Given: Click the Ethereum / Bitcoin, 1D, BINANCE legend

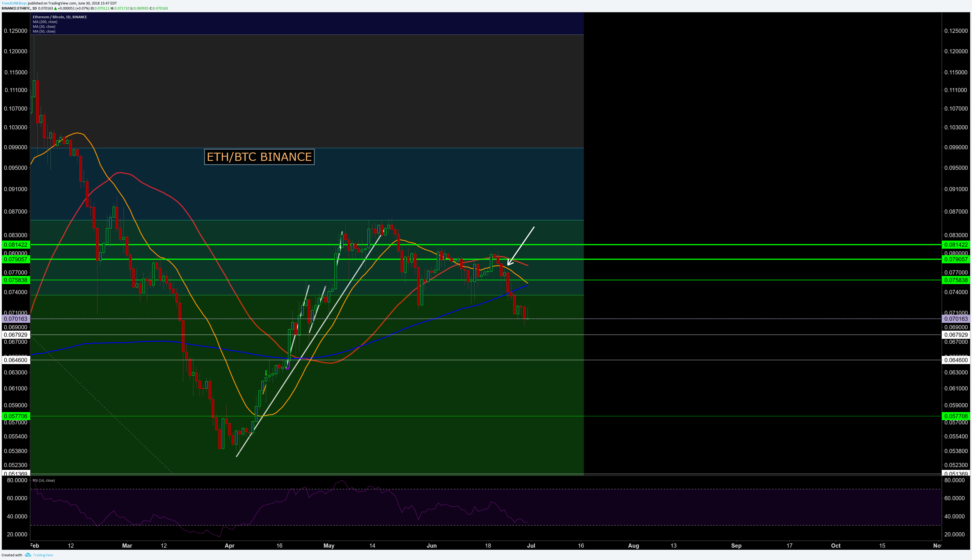Looking at the screenshot, I should pos(60,17).
